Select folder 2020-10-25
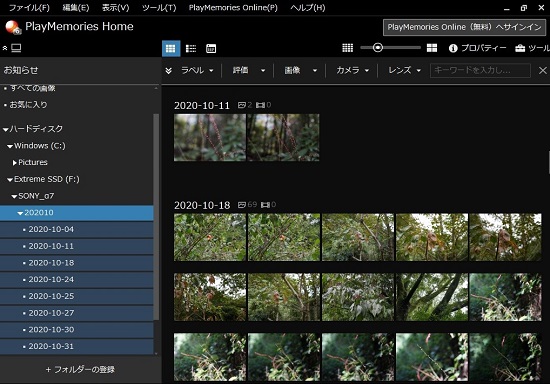The width and height of the screenshot is (550, 384). coord(77,296)
